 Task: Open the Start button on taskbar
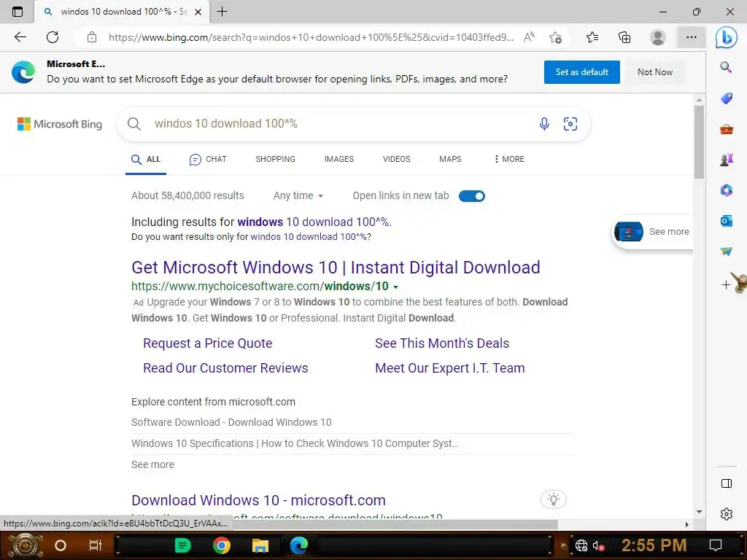(24, 545)
